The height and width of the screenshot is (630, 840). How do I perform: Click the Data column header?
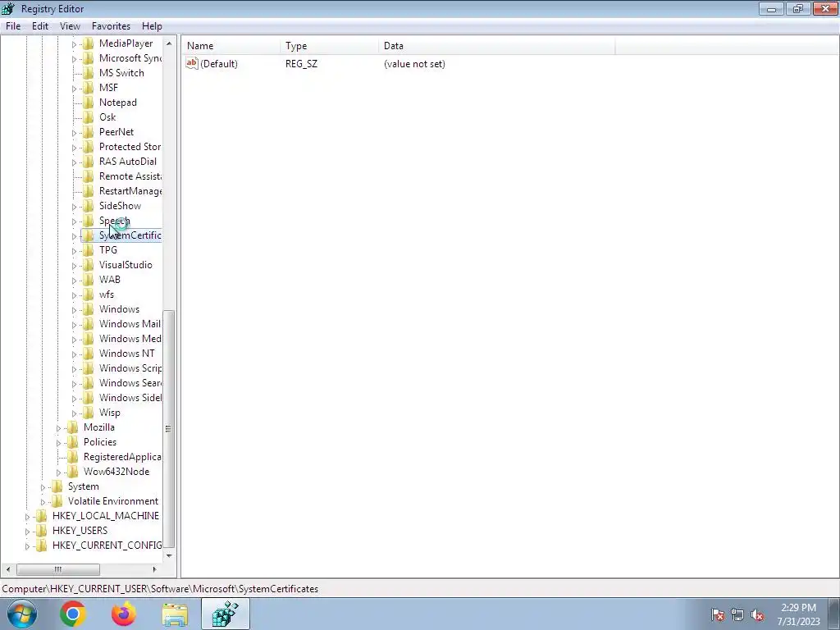pos(496,46)
